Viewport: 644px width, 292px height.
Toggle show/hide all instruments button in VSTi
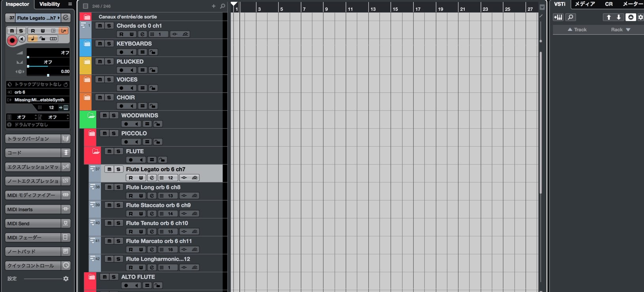click(631, 17)
